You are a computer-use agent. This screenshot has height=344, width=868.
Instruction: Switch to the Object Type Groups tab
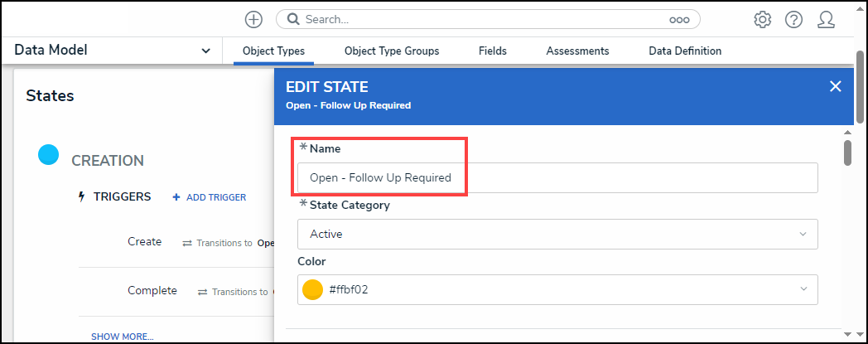click(x=392, y=51)
